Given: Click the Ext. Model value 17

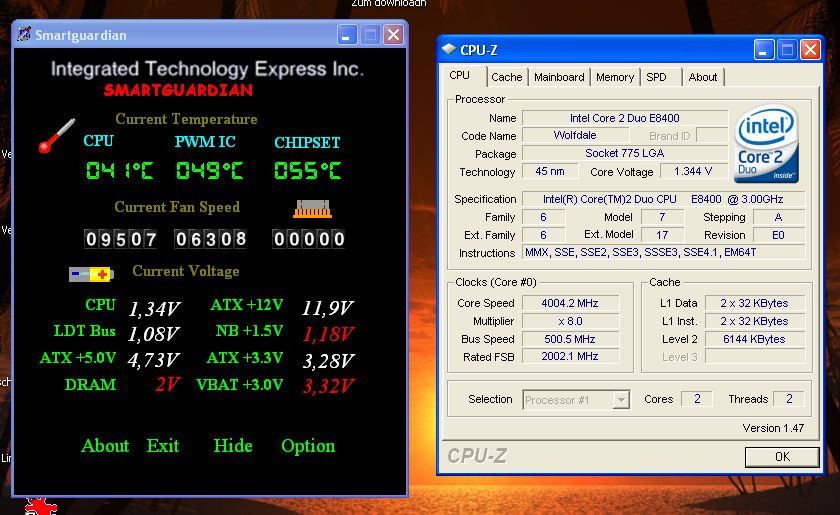Looking at the screenshot, I should pyautogui.click(x=662, y=235).
